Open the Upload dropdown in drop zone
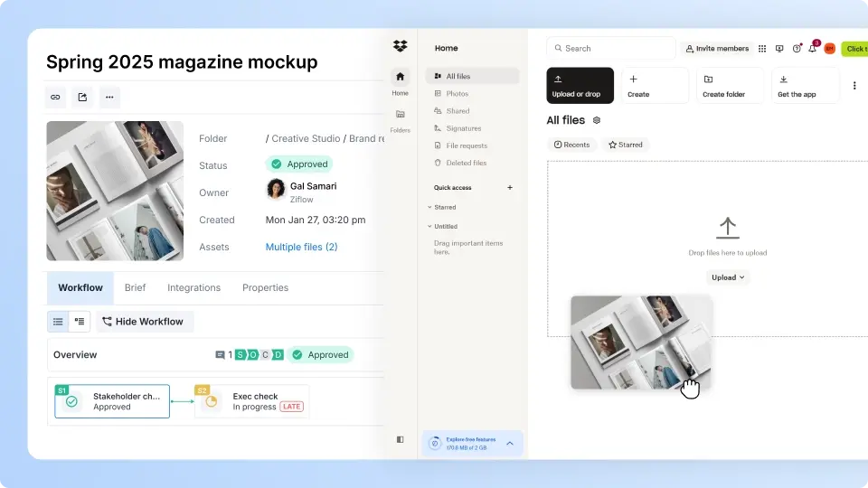Screen dimensions: 868x488 coord(728,277)
